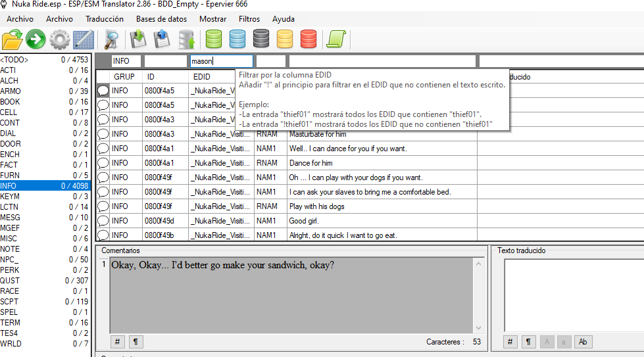Click the blue ruler and pencil icon
Image resolution: width=644 pixels, height=357 pixels.
84,40
